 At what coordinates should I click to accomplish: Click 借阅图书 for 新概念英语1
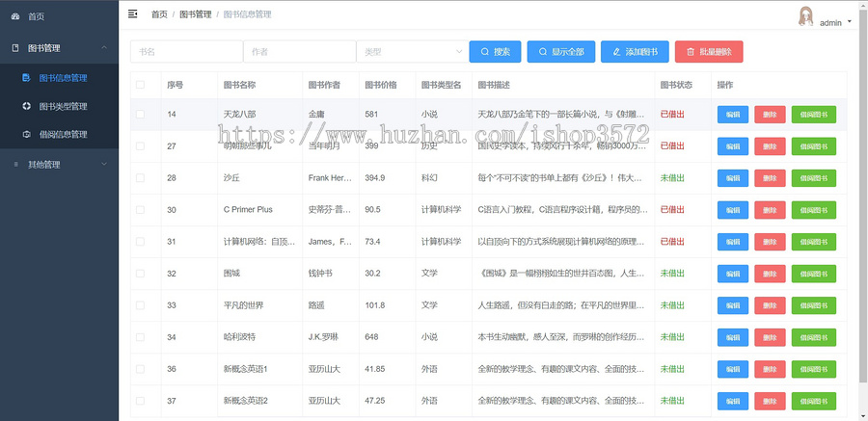click(814, 369)
